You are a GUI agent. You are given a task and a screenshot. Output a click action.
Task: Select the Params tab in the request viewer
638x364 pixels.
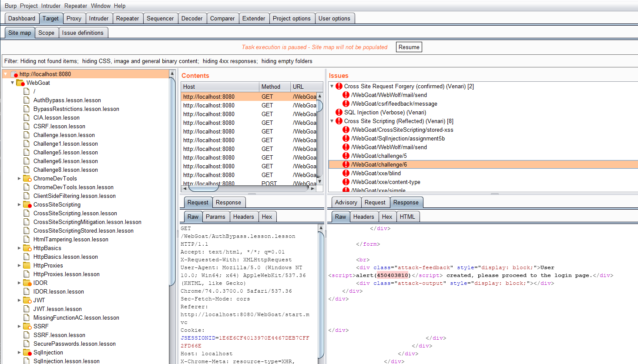pyautogui.click(x=215, y=217)
